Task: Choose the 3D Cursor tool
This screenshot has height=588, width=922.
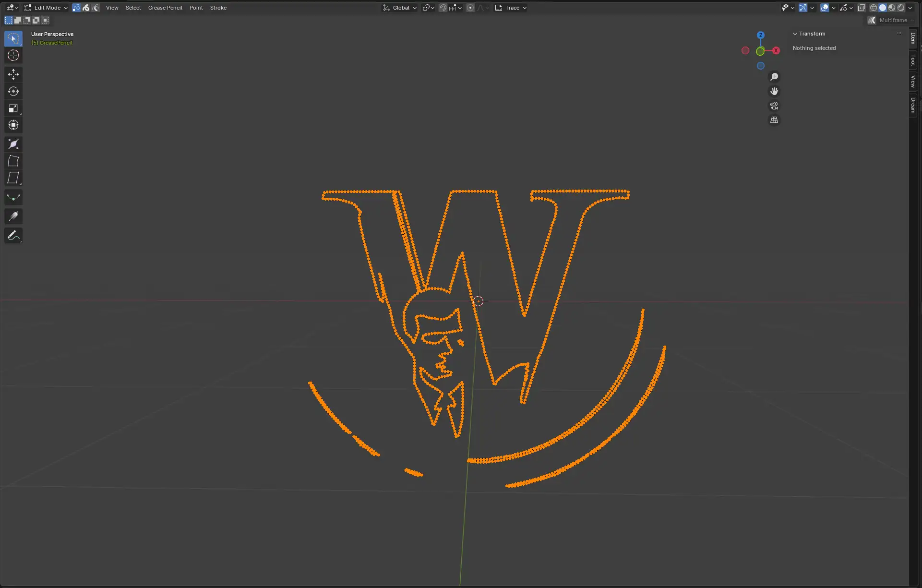Action: coord(13,56)
